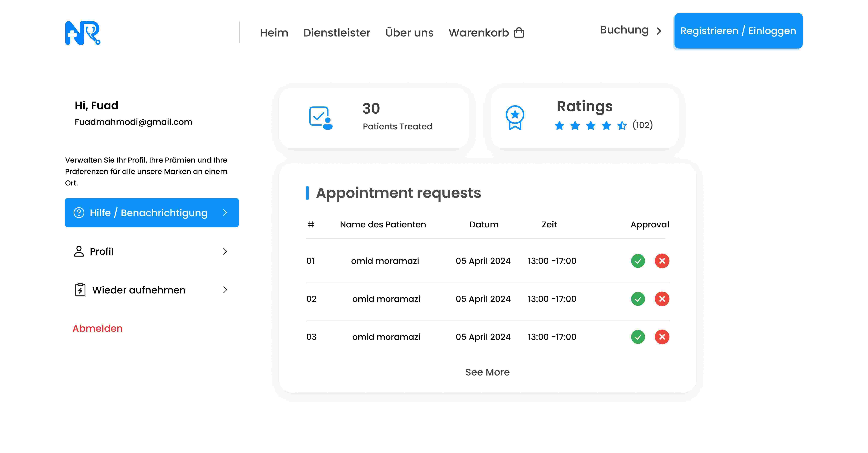Approve appointment request 01
This screenshot has height=453, width=868.
point(638,261)
